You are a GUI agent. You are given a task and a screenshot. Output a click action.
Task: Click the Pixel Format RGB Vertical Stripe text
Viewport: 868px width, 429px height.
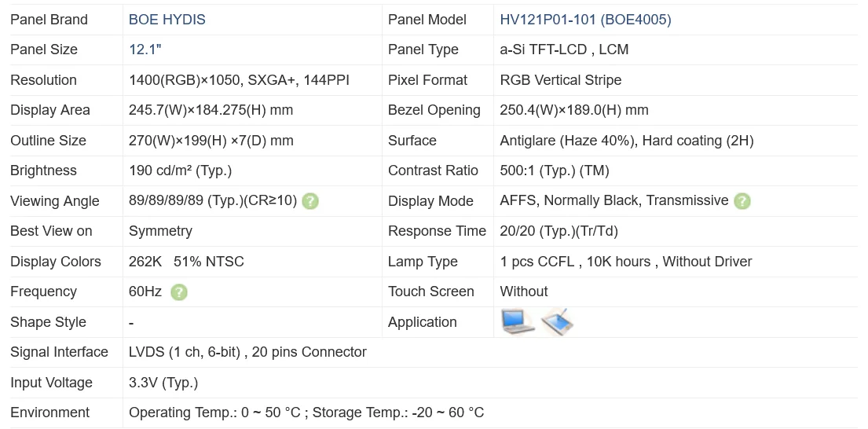[560, 80]
